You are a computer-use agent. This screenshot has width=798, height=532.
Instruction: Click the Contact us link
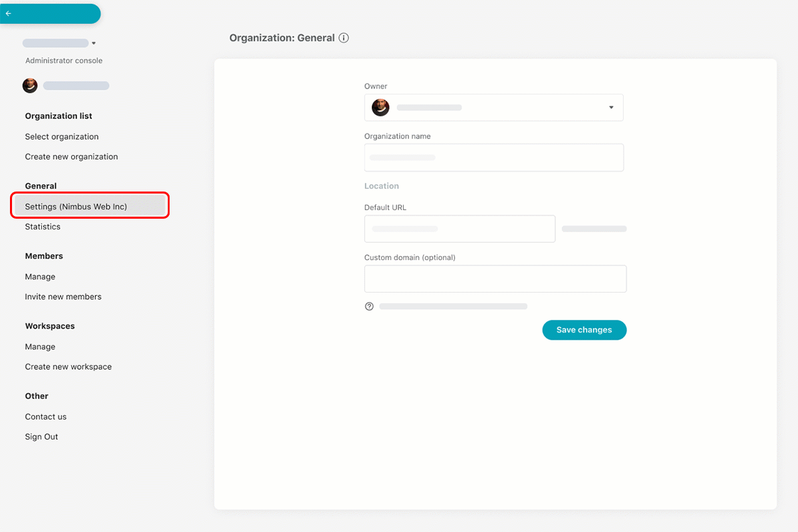[45, 416]
